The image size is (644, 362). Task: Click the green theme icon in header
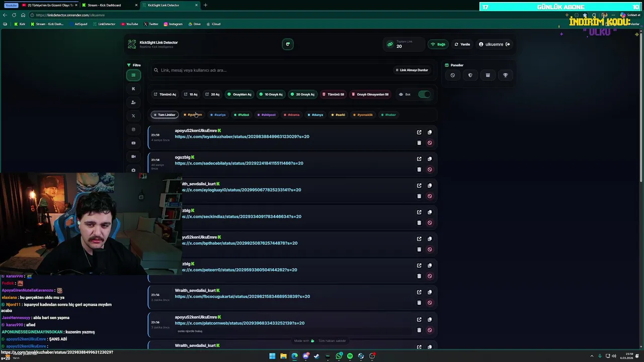point(288,44)
